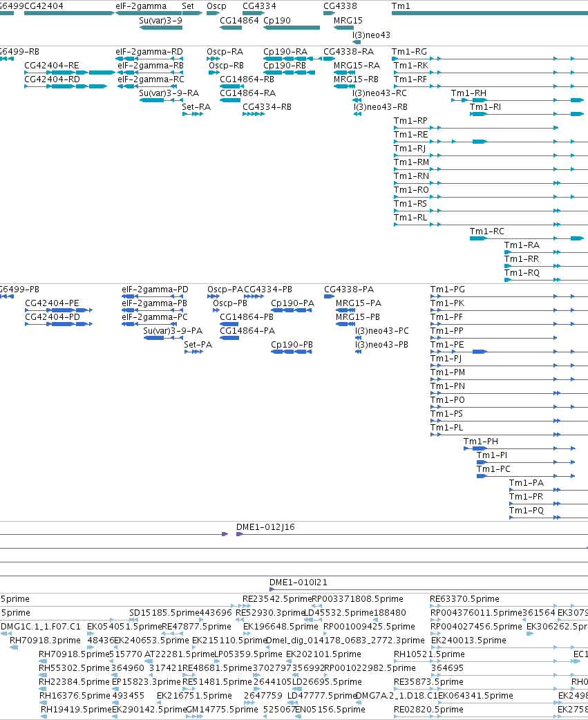This screenshot has height=720, width=588.
Task: Select protein MRG15-PB
Action: point(345,324)
